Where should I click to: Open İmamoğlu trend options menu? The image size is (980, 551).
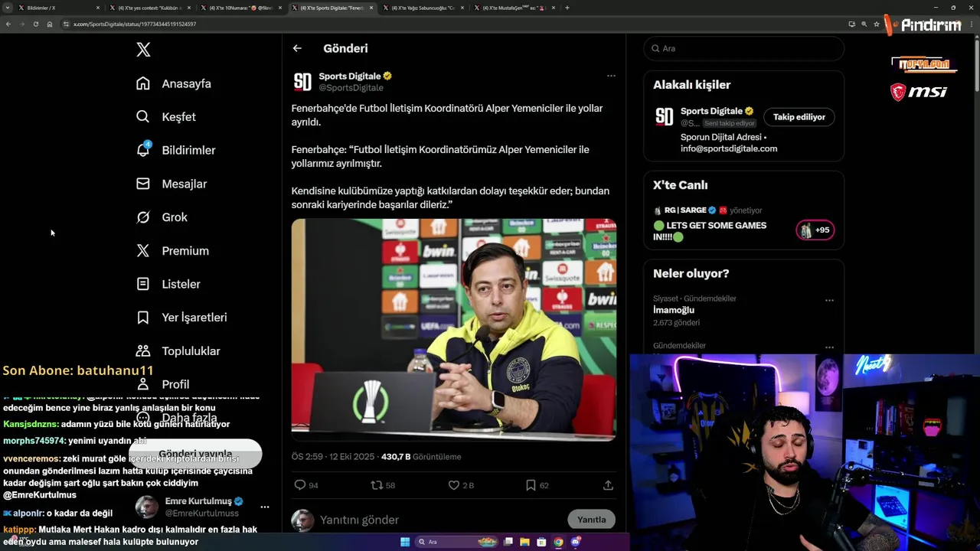(x=829, y=300)
